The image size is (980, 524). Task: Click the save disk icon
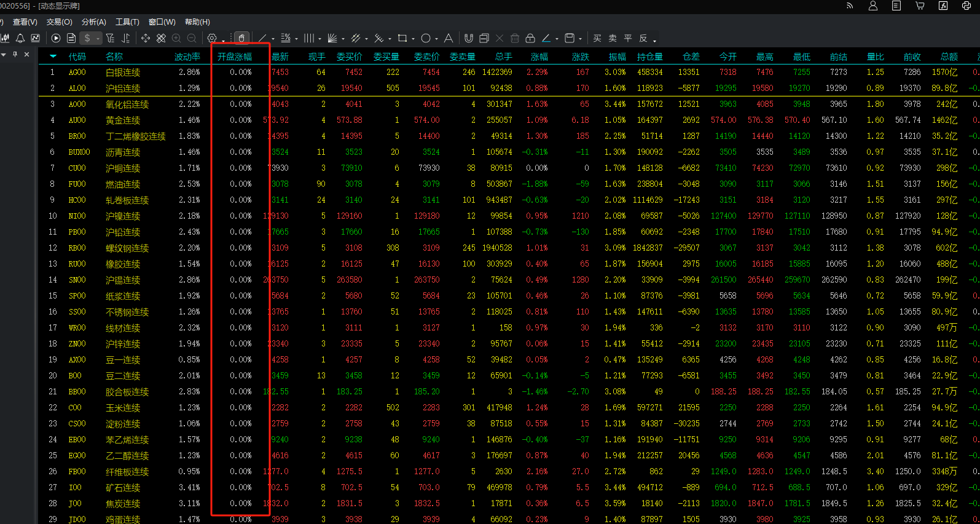tap(570, 38)
